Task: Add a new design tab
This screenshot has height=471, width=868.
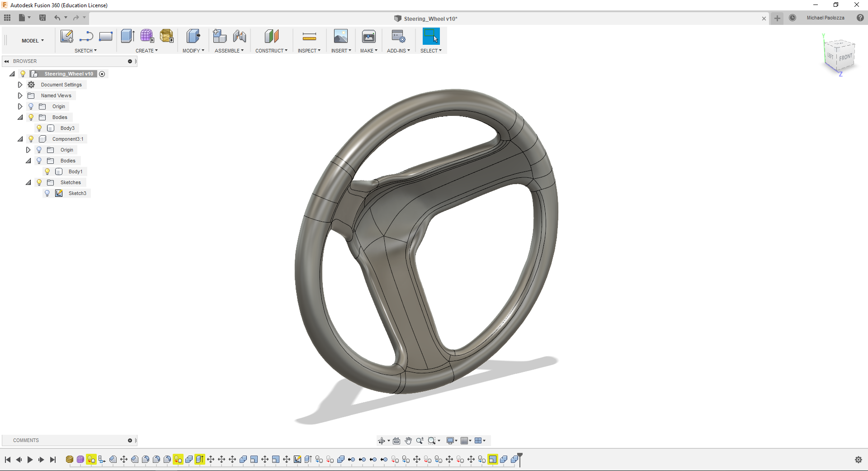Action: coord(777,18)
